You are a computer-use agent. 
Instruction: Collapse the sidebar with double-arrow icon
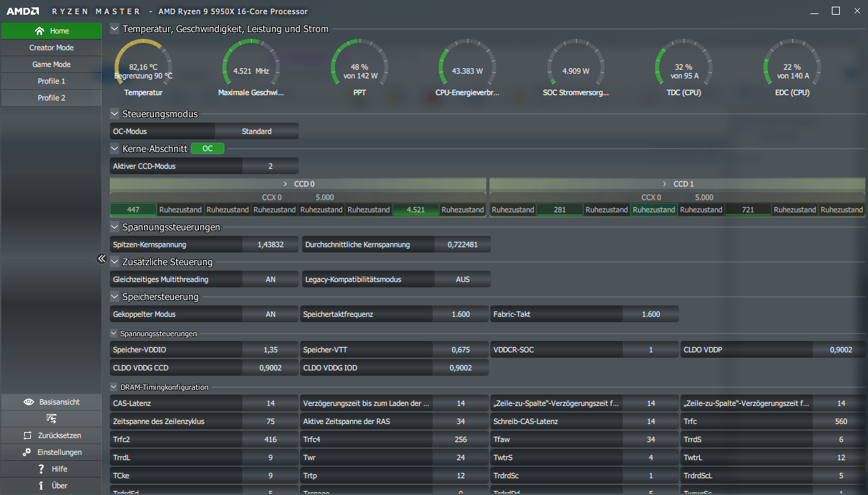[x=101, y=259]
